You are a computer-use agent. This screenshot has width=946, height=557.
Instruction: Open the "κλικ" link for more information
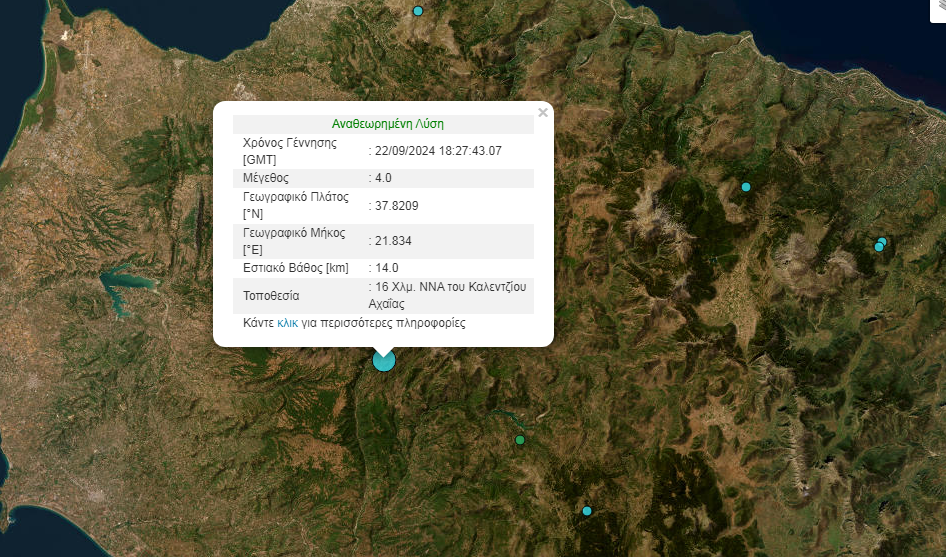pyautogui.click(x=287, y=323)
